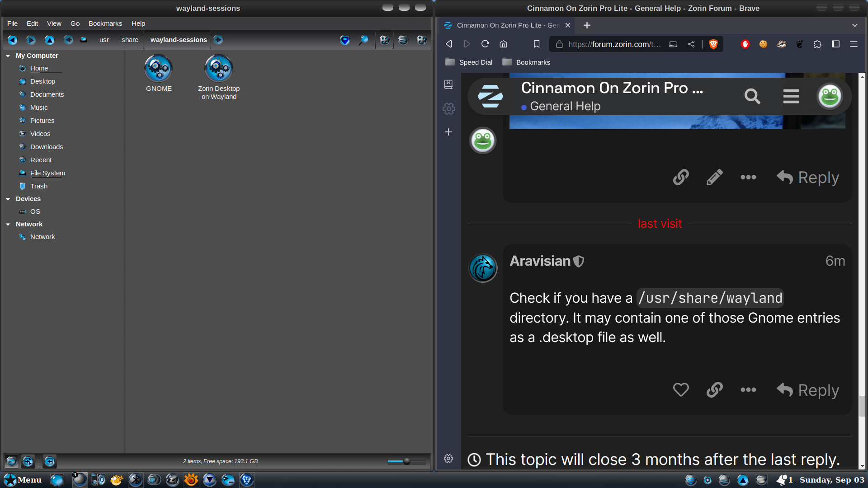
Task: Jump to usr in the path bar
Action: [x=104, y=40]
